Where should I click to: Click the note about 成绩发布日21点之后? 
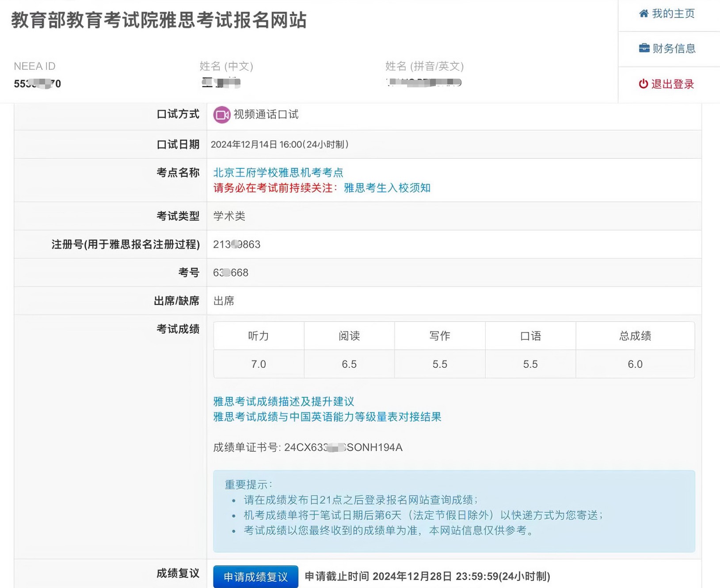(361, 500)
